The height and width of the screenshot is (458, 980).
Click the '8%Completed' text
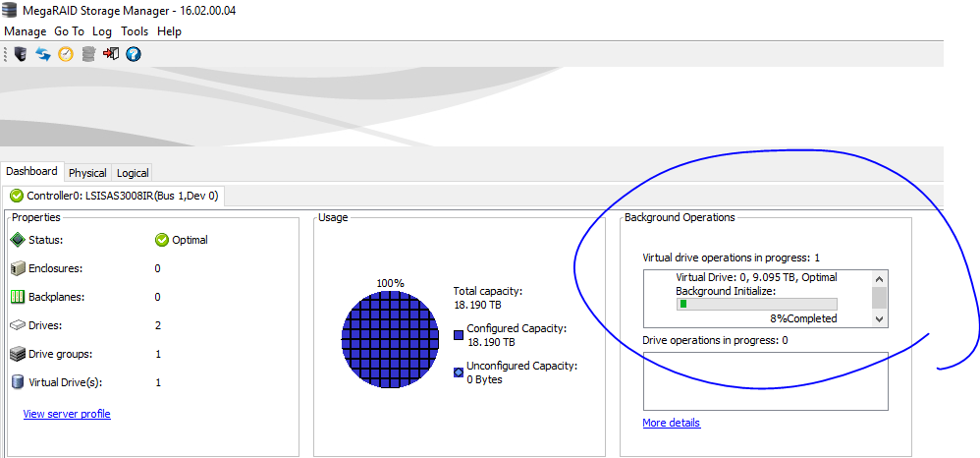pos(803,318)
